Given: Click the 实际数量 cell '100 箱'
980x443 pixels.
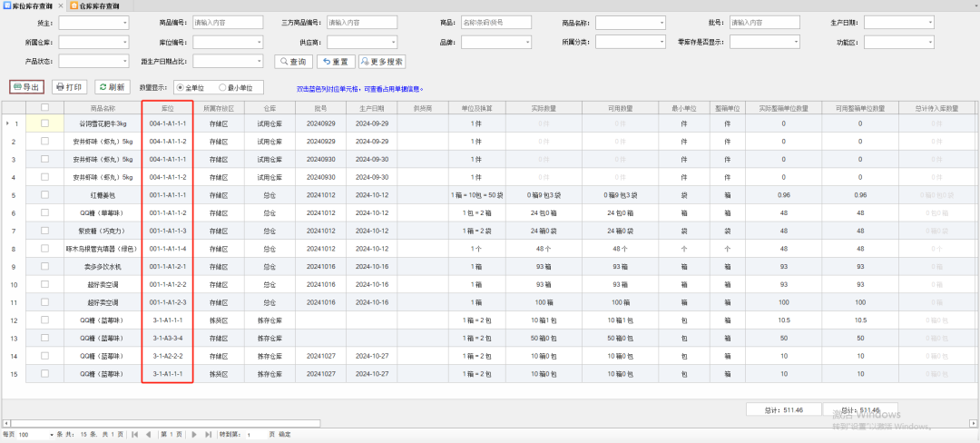Looking at the screenshot, I should click(x=544, y=302).
